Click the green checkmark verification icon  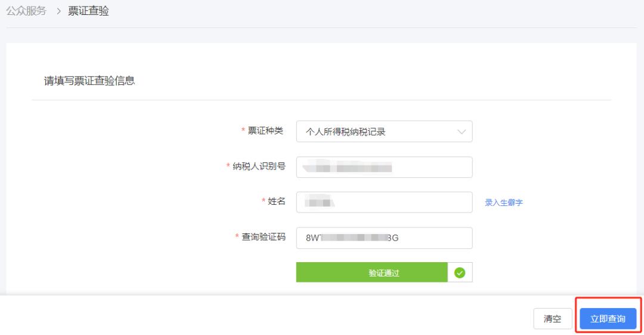(459, 272)
